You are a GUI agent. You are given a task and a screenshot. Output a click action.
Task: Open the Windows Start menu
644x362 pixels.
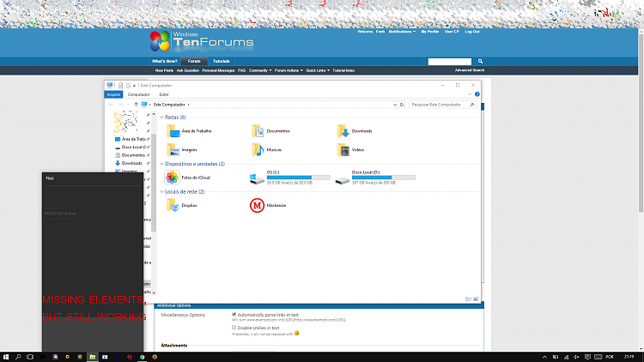click(6, 357)
